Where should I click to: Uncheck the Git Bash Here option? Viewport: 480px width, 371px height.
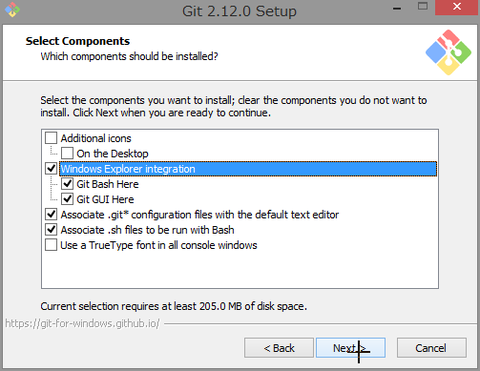tap(67, 184)
